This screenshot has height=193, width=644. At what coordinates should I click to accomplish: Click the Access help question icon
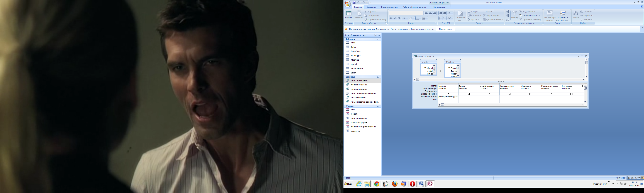(x=642, y=7)
